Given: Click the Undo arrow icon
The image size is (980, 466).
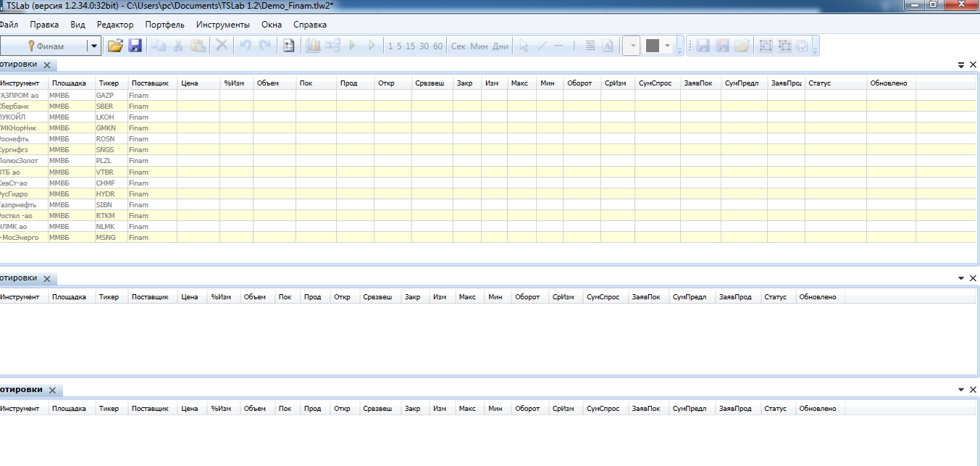Looking at the screenshot, I should 246,46.
